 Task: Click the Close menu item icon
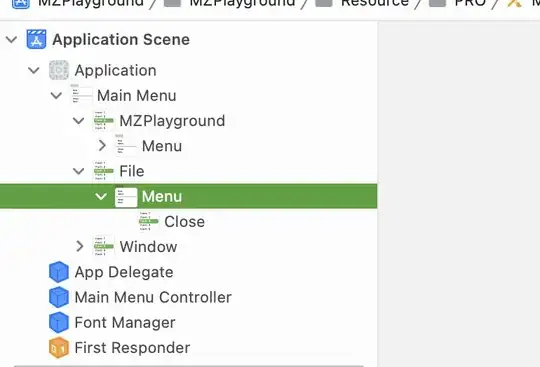[149, 221]
